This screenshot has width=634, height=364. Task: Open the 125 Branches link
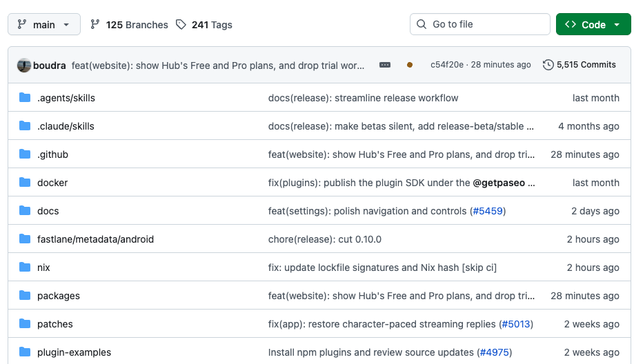[129, 25]
